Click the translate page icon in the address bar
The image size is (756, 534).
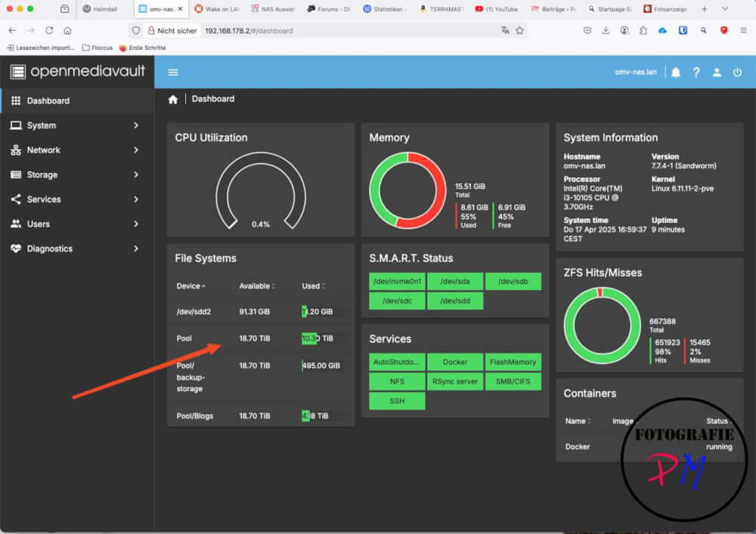(x=505, y=30)
